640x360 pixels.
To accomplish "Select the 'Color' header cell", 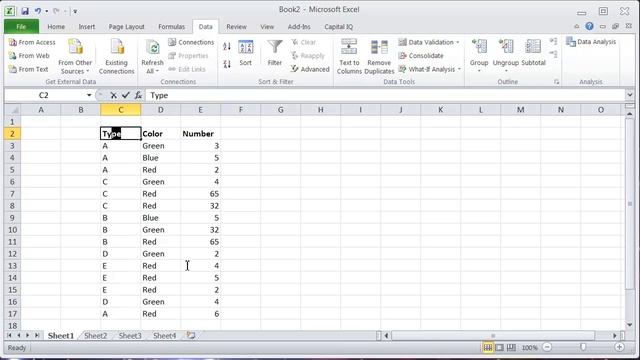I will (161, 134).
